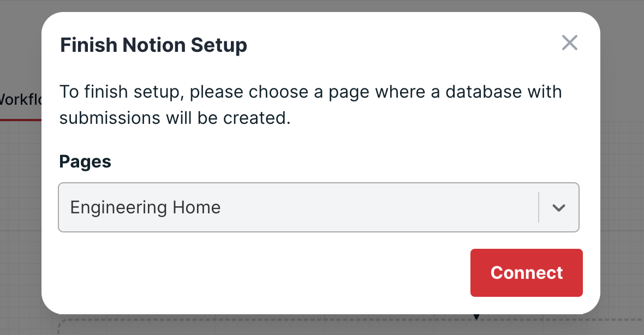
Task: Click the setup instructions paragraph text
Action: (311, 105)
